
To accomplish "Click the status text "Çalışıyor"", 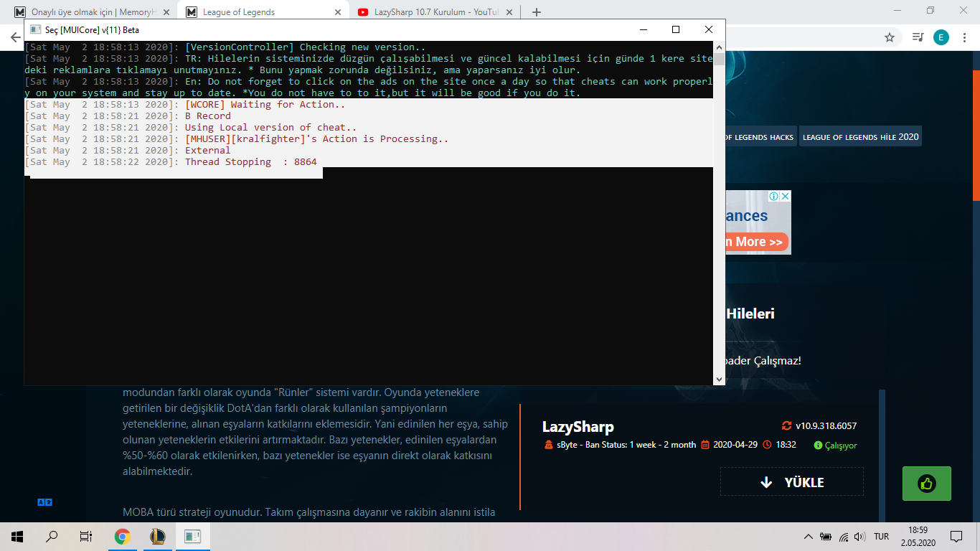I will tap(841, 446).
